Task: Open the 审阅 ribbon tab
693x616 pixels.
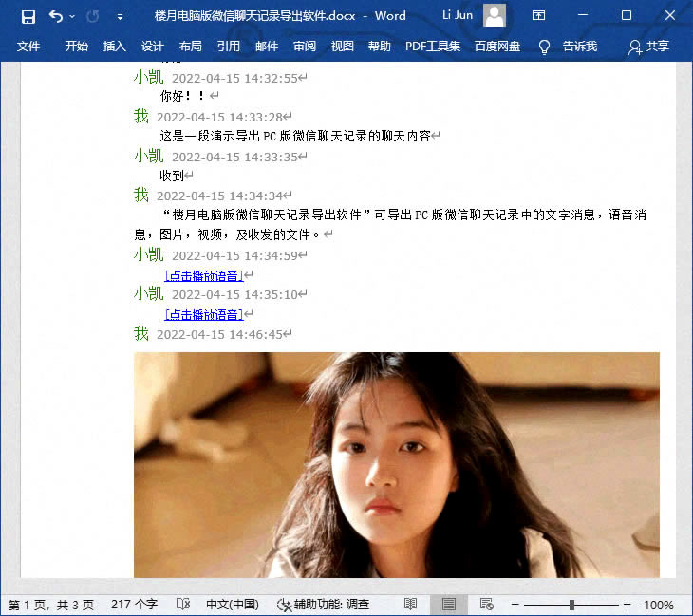Action: click(305, 47)
